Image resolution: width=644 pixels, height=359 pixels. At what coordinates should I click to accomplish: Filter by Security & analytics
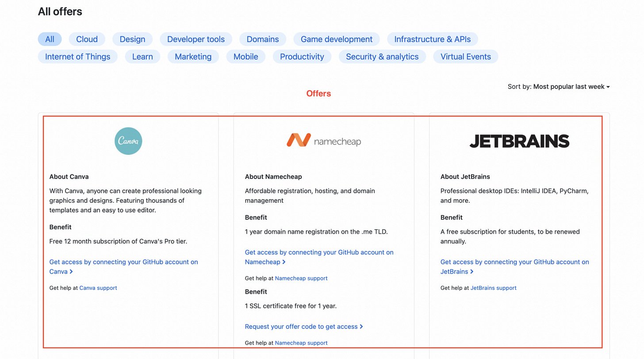click(382, 57)
